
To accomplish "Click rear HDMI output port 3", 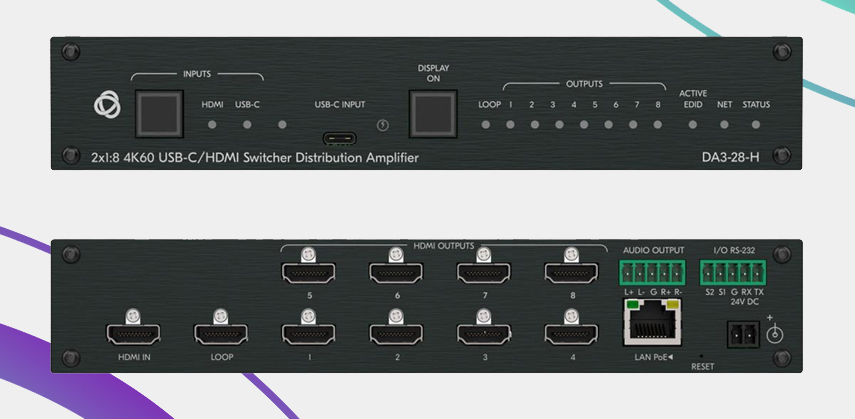I will (484, 334).
